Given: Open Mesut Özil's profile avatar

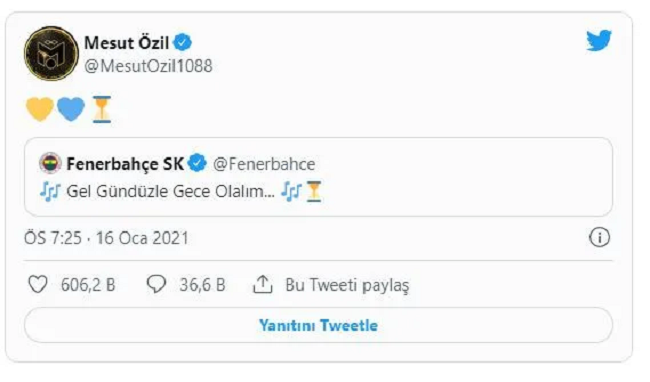Looking at the screenshot, I should click(x=51, y=53).
